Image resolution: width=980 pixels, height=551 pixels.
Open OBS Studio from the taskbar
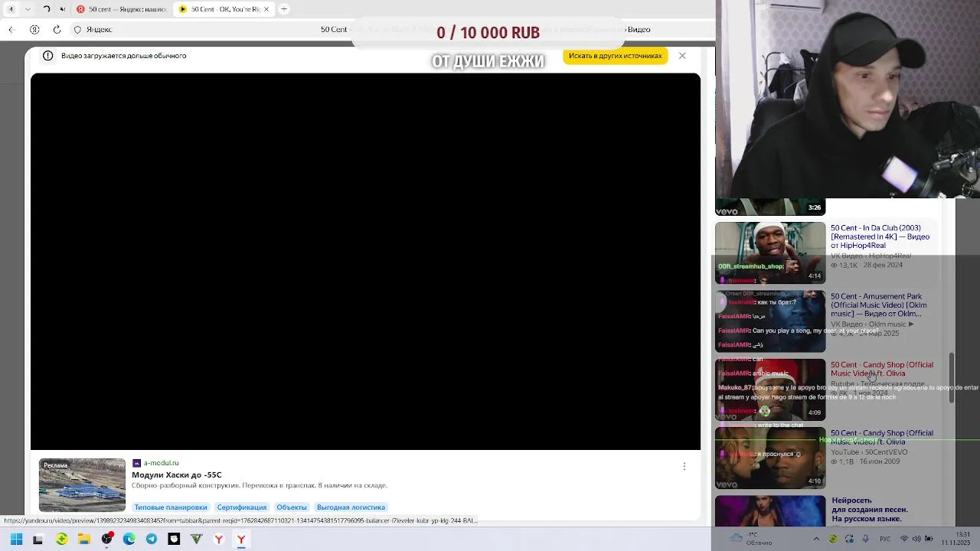click(x=107, y=540)
